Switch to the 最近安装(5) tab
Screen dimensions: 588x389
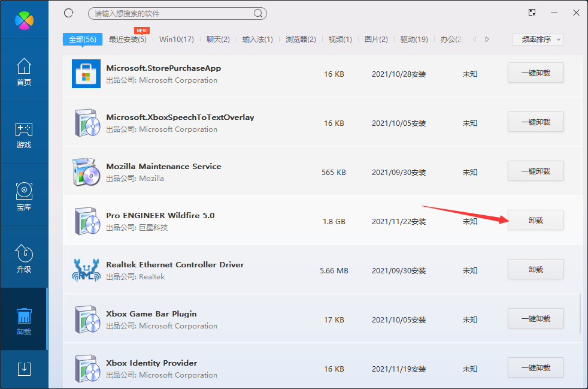click(x=128, y=40)
